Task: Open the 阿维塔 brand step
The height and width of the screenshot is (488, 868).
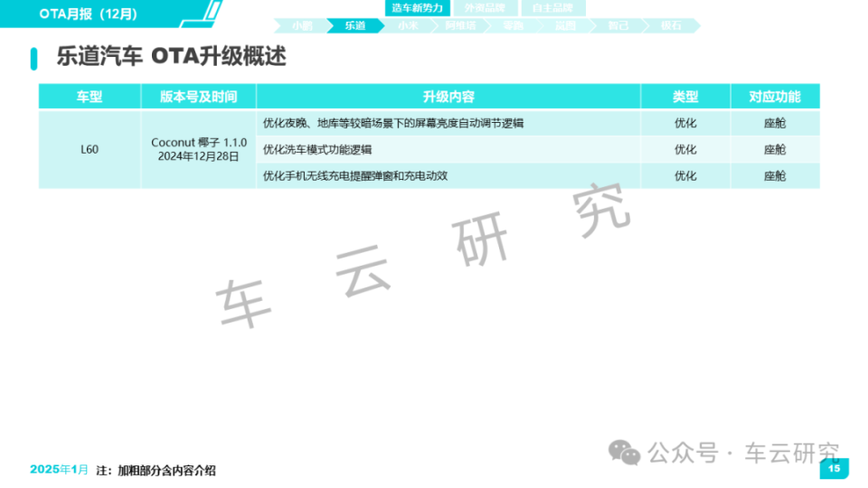Action: coord(460,25)
